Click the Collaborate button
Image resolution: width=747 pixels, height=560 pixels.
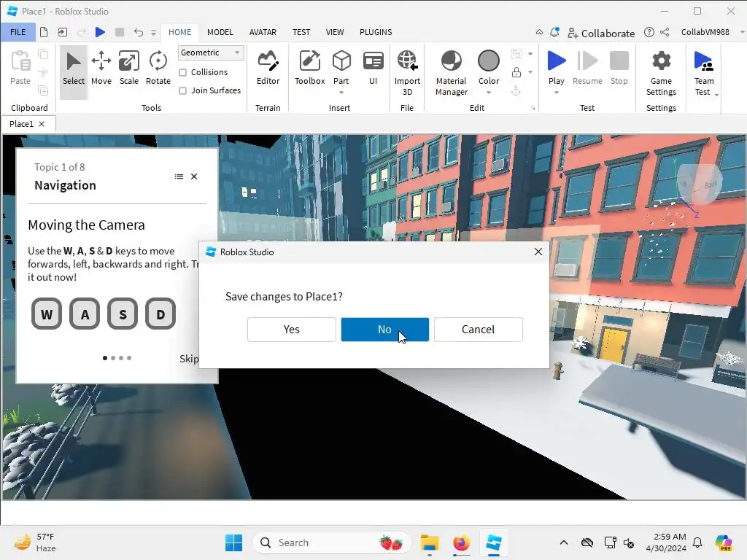(x=601, y=34)
